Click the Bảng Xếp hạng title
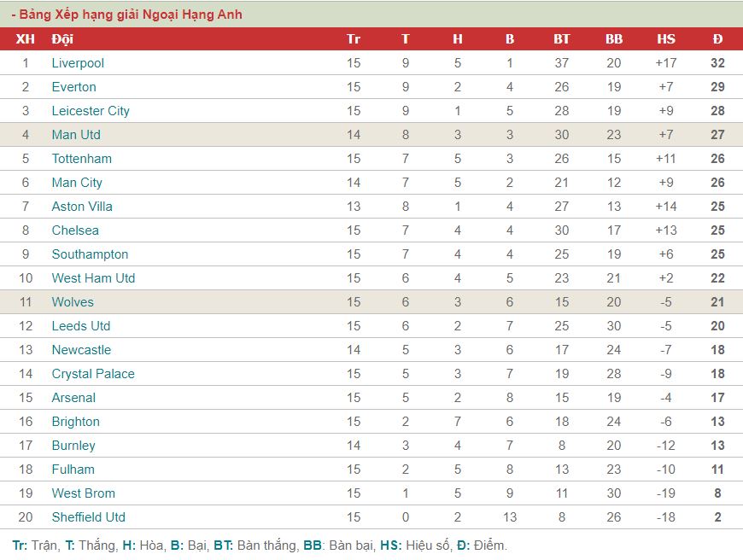 127,15
